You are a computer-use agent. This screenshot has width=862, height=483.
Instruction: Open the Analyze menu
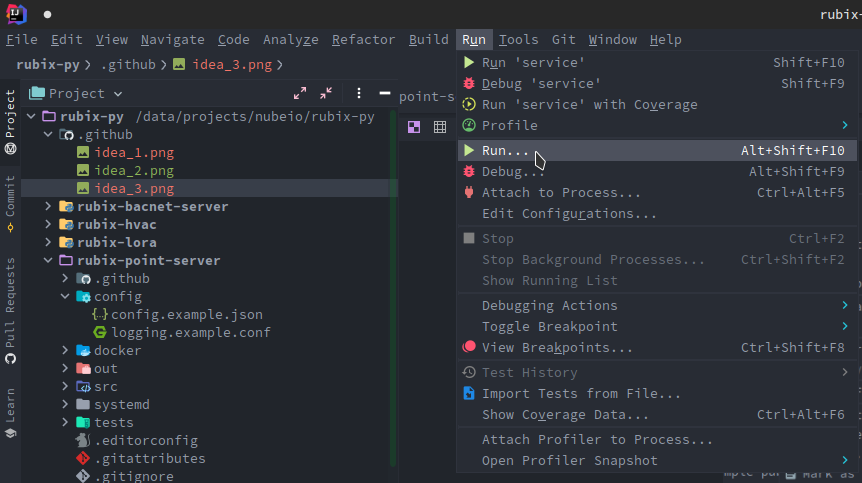(x=290, y=40)
